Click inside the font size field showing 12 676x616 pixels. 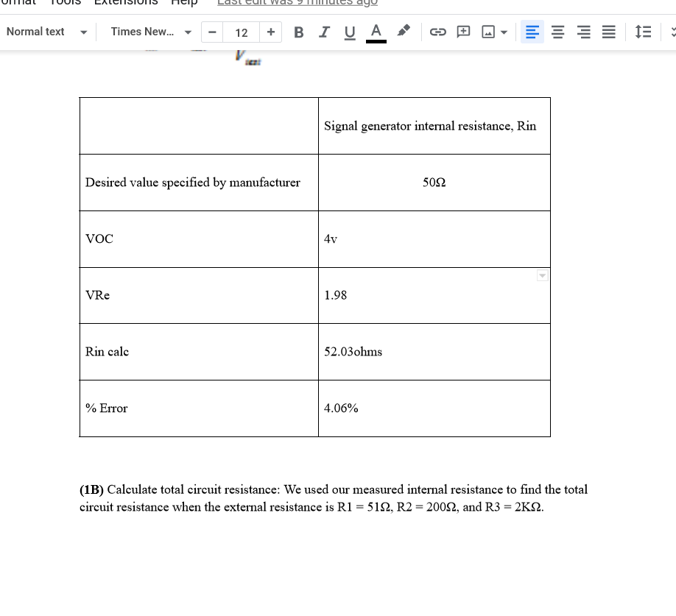pos(242,32)
